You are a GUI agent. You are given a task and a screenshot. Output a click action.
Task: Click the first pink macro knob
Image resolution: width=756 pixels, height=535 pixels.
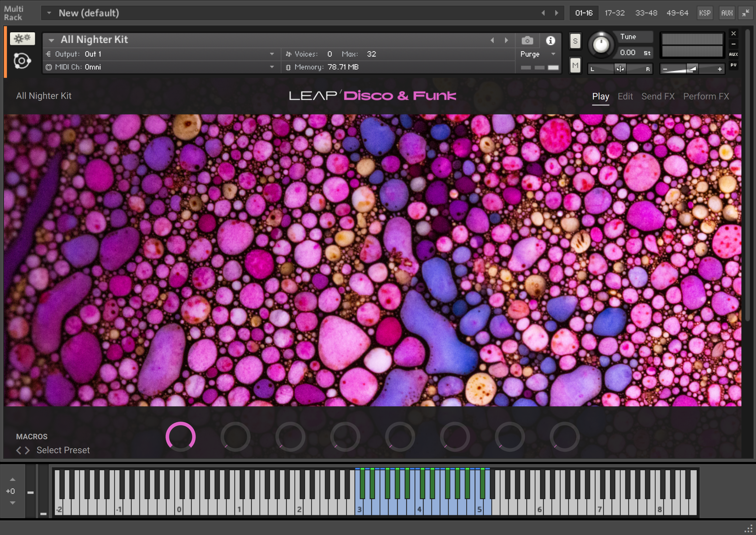(x=180, y=437)
